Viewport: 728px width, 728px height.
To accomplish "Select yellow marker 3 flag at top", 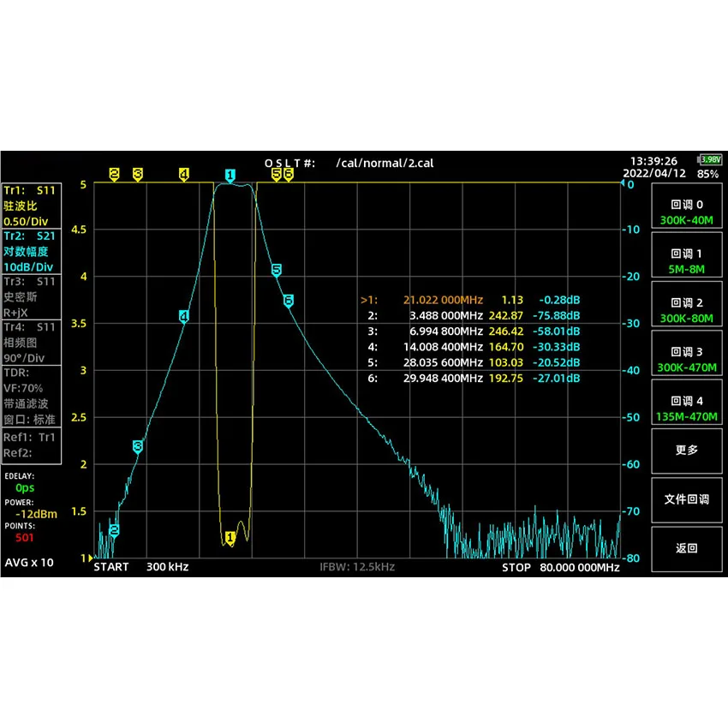I will pyautogui.click(x=137, y=175).
